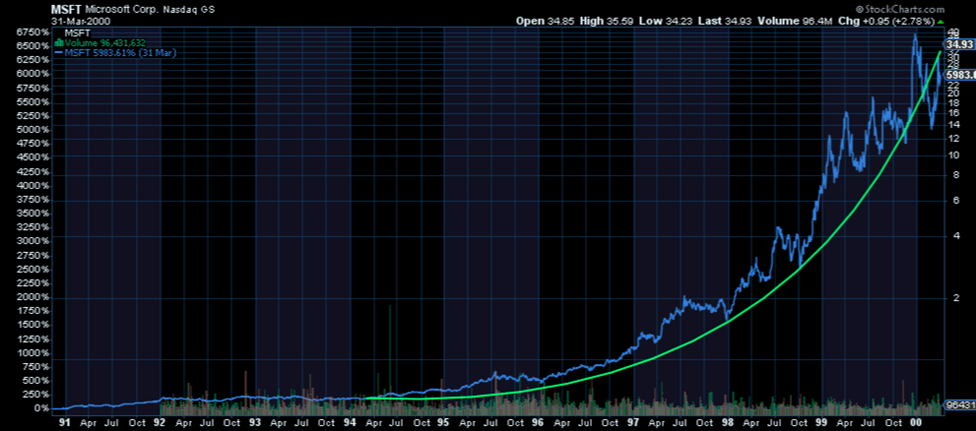Click the 5983.6 percent tag on right axis
Image resolution: width=976 pixels, height=431 pixels.
960,75
